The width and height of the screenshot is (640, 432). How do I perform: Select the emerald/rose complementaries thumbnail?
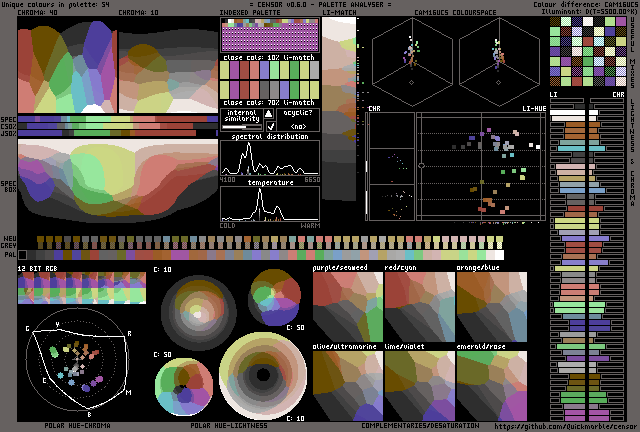pyautogui.click(x=491, y=387)
